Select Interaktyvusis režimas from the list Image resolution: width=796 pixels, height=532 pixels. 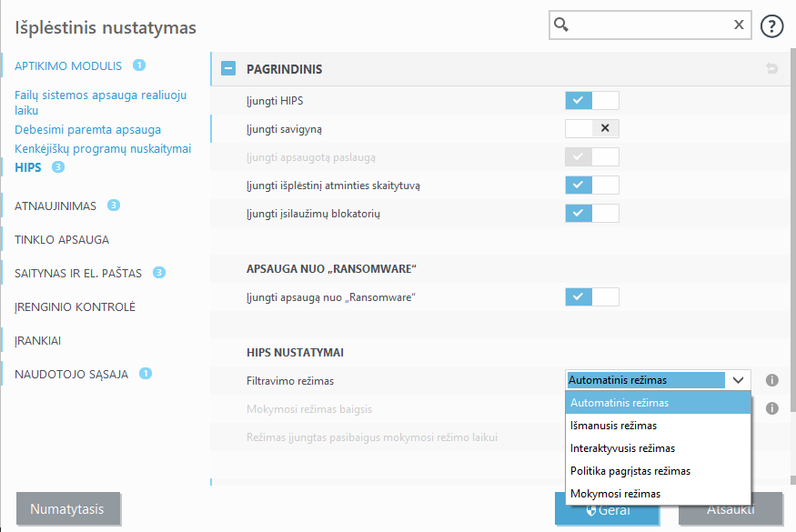tap(622, 448)
